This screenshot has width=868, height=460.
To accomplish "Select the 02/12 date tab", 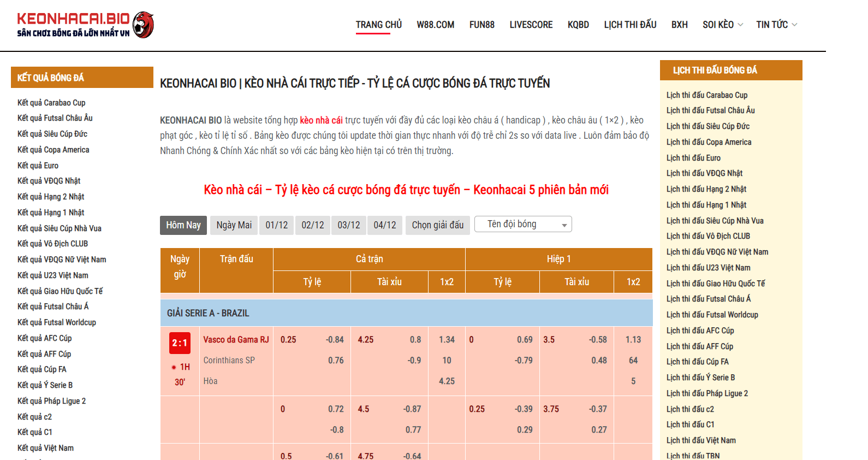I will [x=313, y=225].
